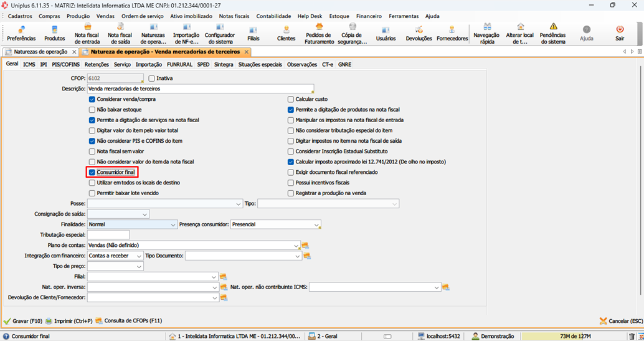This screenshot has height=341, width=644.
Task: Open the Vendas menu
Action: [105, 16]
